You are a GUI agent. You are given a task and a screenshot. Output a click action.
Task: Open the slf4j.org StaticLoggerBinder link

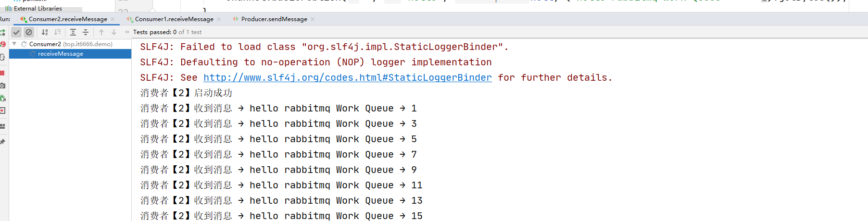coord(347,77)
